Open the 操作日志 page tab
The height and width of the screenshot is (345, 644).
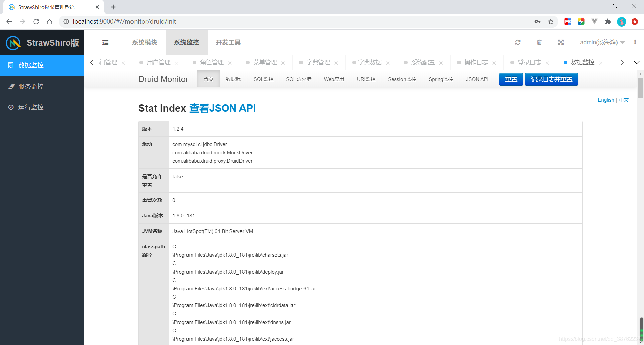coord(476,62)
